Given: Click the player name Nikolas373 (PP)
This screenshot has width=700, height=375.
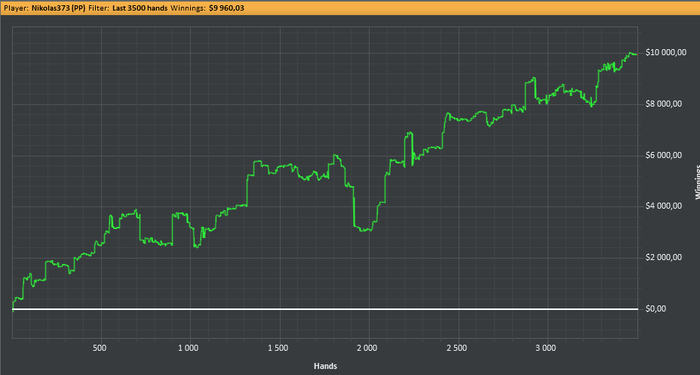Looking at the screenshot, I should pyautogui.click(x=59, y=8).
